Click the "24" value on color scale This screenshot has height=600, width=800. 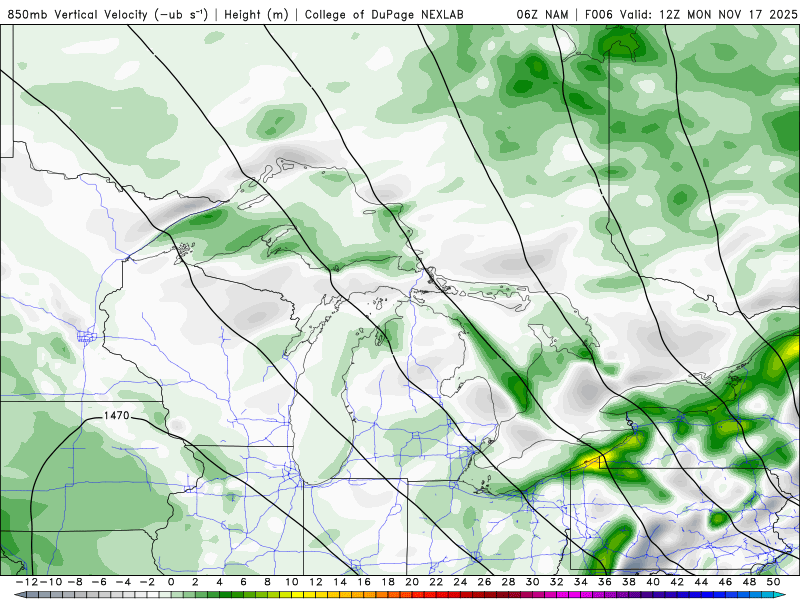click(460, 582)
